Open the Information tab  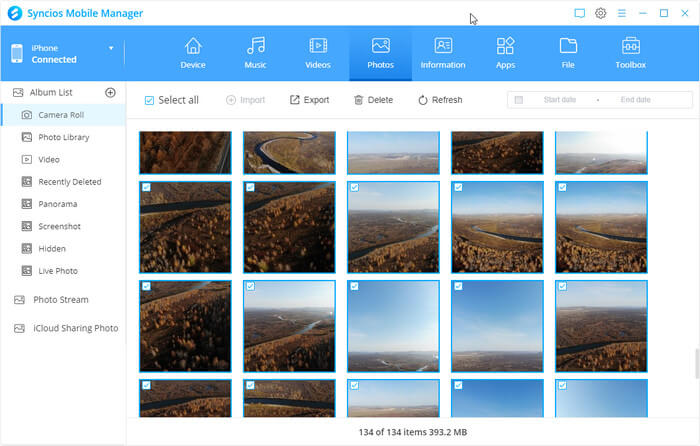[443, 53]
